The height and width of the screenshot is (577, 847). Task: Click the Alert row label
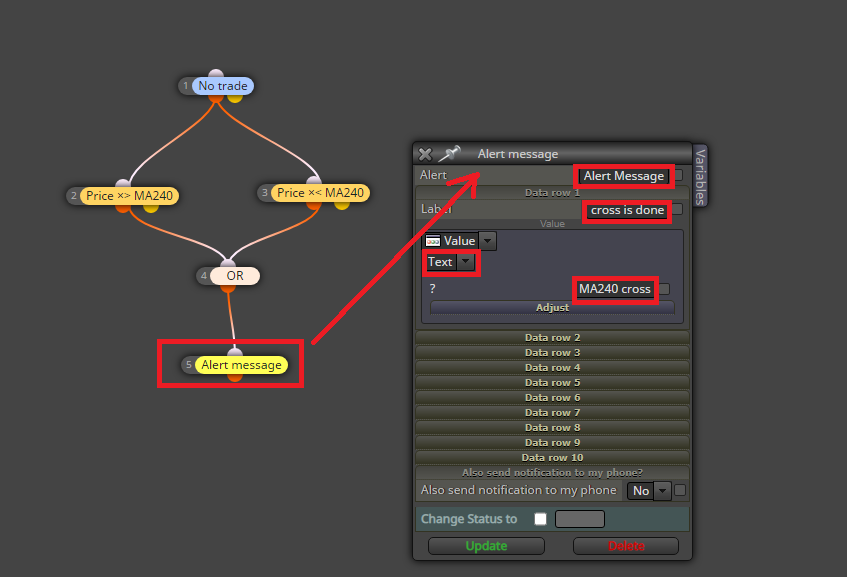click(x=433, y=175)
